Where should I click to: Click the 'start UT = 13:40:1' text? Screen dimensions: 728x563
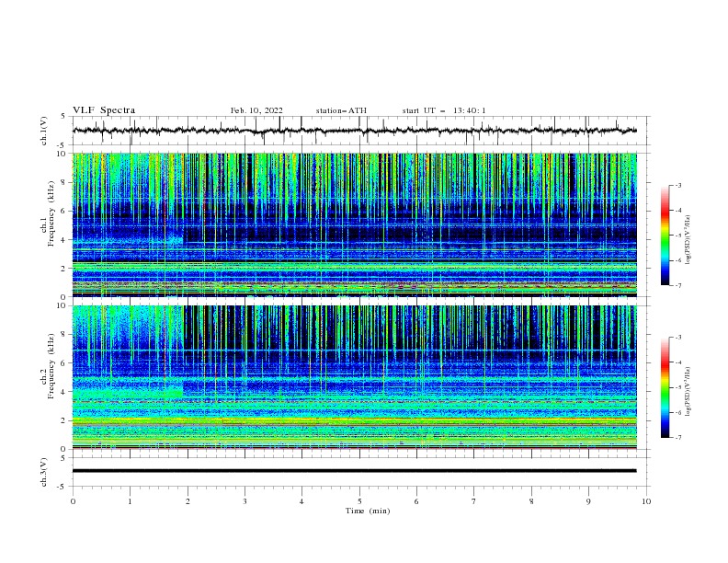pyautogui.click(x=444, y=110)
